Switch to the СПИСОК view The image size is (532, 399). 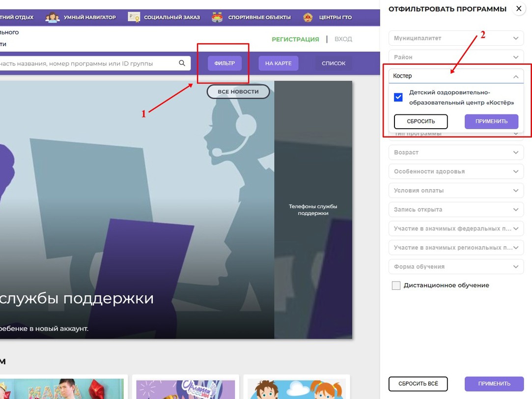click(334, 63)
